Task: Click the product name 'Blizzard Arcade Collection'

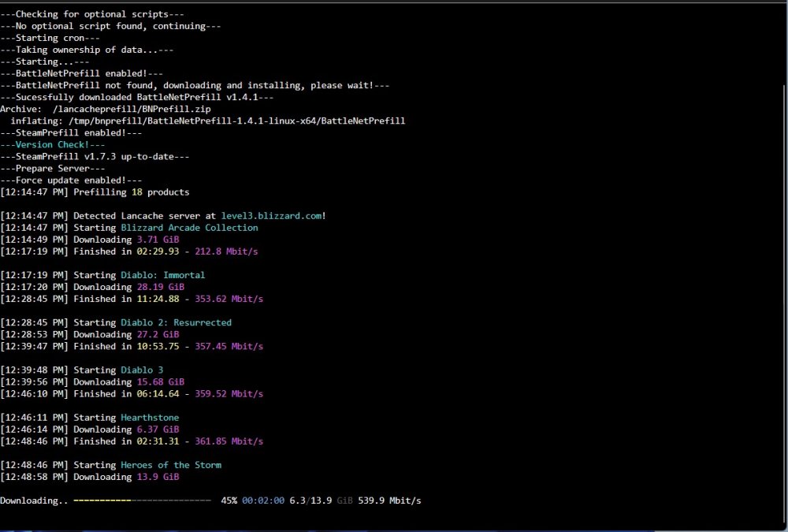Action: coord(189,228)
